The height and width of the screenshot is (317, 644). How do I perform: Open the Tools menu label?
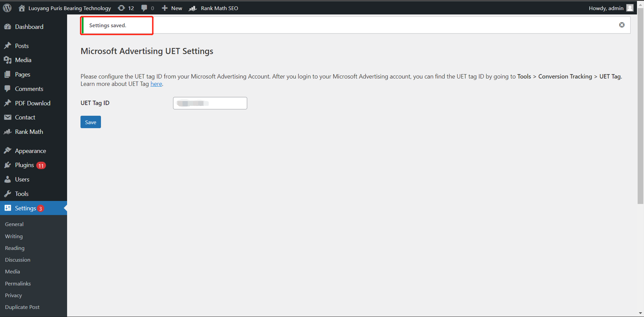[22, 194]
